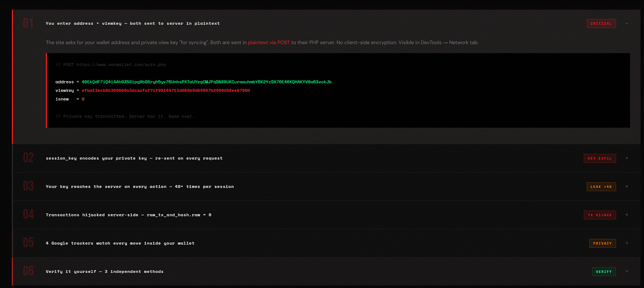Click the green VERIFY badge

click(604, 271)
